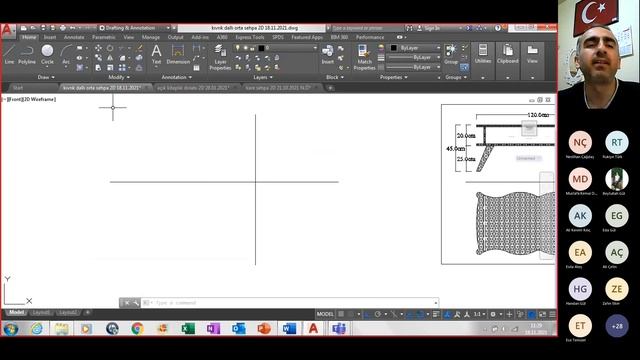Image resolution: width=640 pixels, height=360 pixels.
Task: Switch to Layout1 tab
Action: point(41,313)
